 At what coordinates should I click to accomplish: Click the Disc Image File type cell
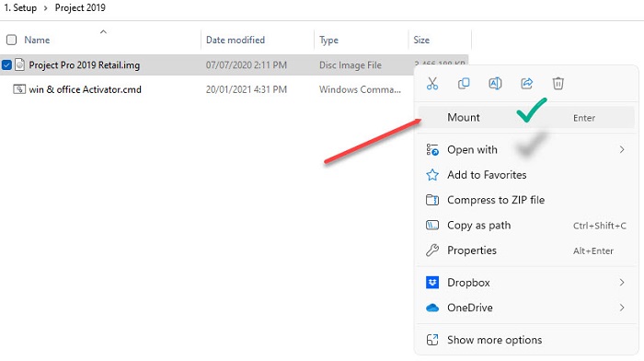point(351,65)
